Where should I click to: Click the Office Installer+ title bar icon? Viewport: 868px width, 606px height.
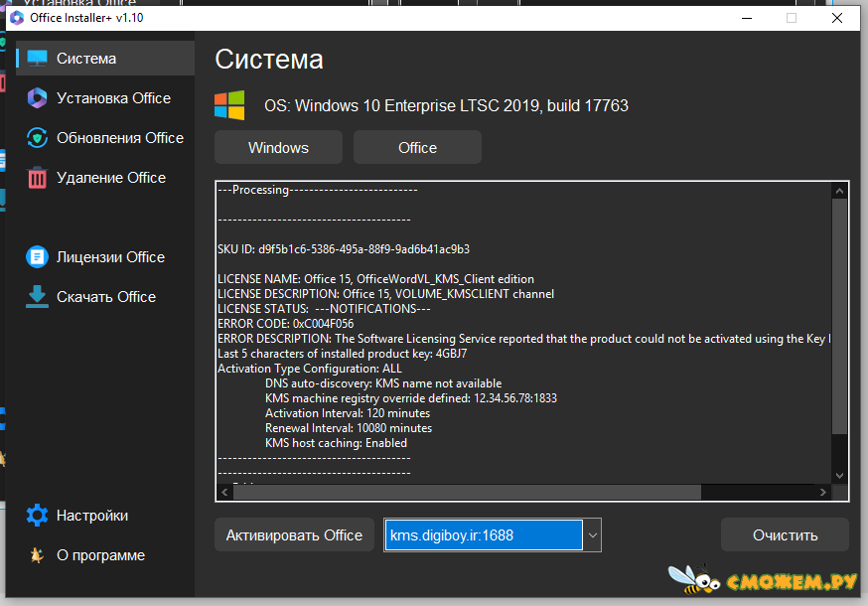[17, 18]
